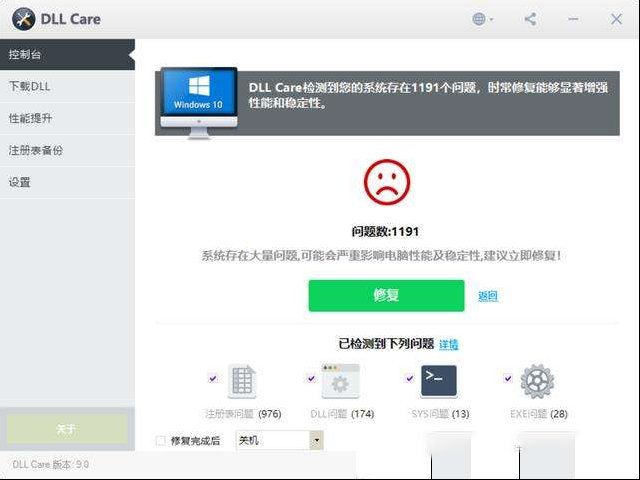Click the DLL Care 版本: 9.0 text
This screenshot has width=640, height=480.
tap(51, 464)
